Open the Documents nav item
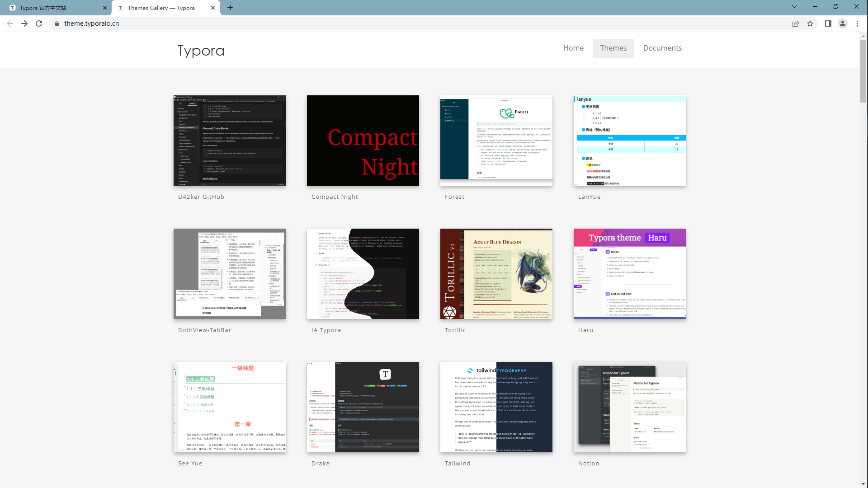868x488 pixels. tap(662, 48)
